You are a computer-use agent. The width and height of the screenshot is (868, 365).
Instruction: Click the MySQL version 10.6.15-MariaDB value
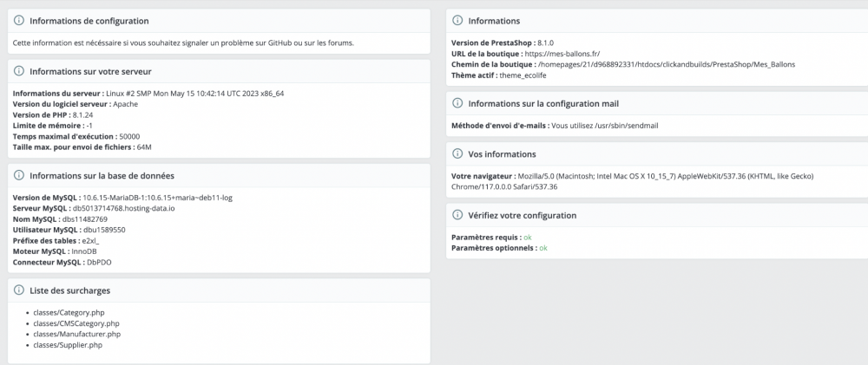[x=157, y=198]
